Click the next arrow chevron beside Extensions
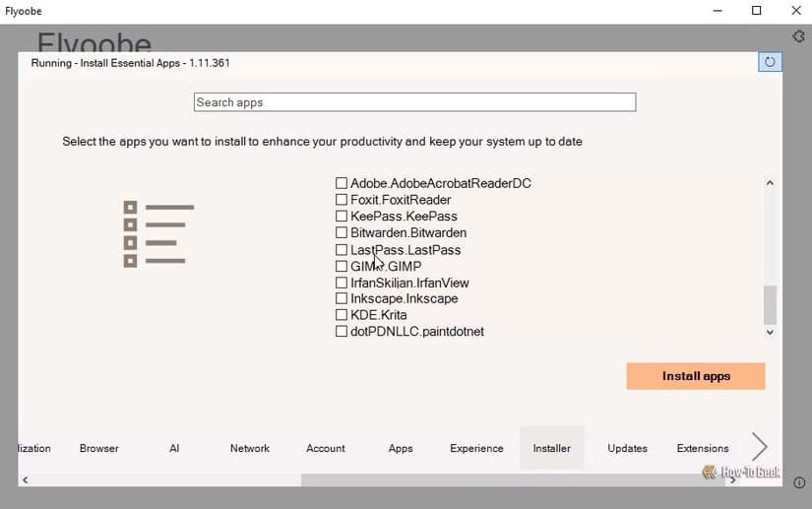The image size is (812, 509). (x=760, y=446)
